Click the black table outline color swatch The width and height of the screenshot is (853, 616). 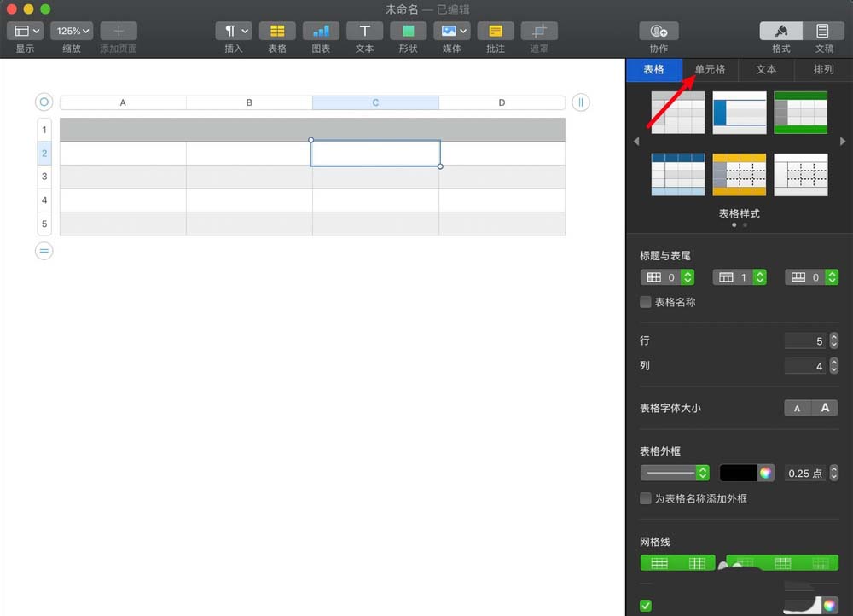tap(739, 473)
